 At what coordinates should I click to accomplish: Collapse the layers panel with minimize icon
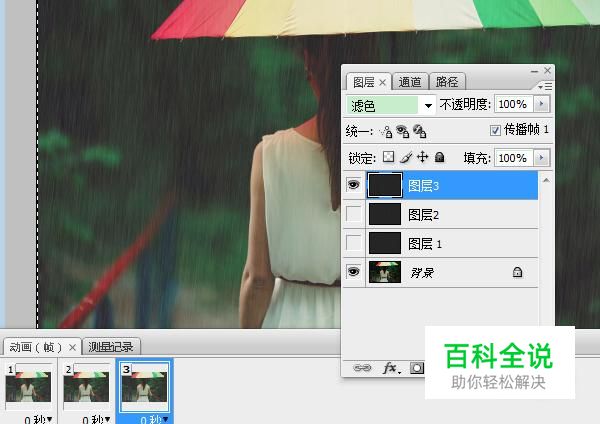pos(535,71)
